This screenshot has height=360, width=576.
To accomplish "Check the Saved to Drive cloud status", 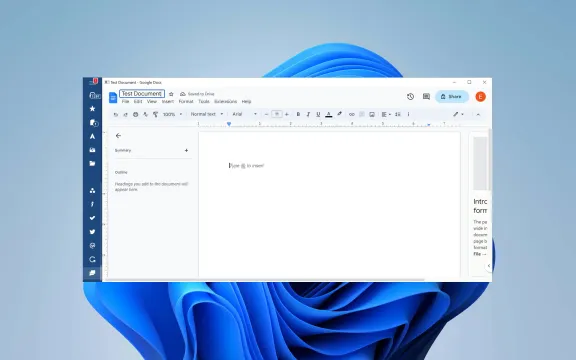I will click(197, 94).
